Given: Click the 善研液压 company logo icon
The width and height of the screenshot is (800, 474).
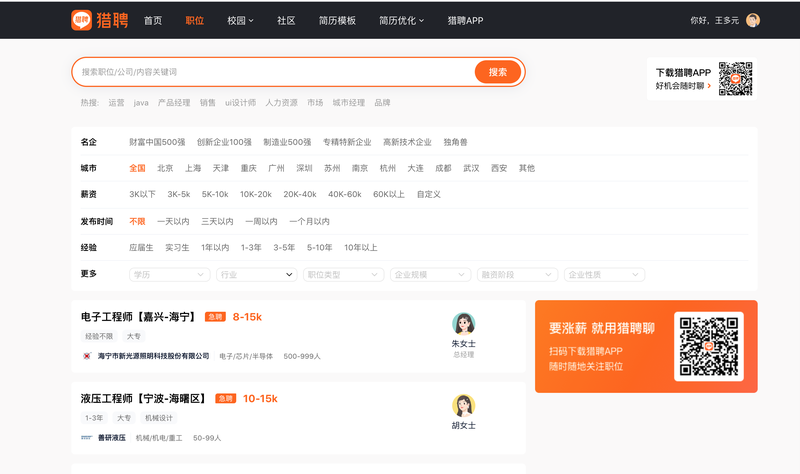Looking at the screenshot, I should click(86, 438).
